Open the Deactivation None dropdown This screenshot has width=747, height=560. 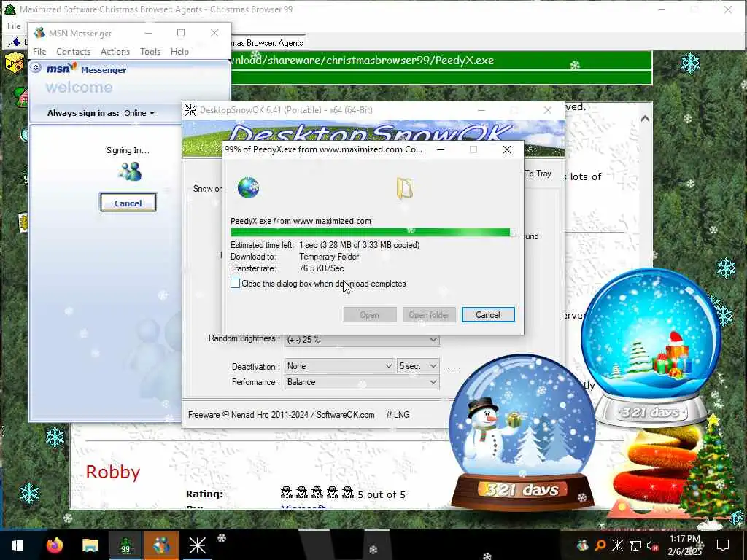click(340, 366)
